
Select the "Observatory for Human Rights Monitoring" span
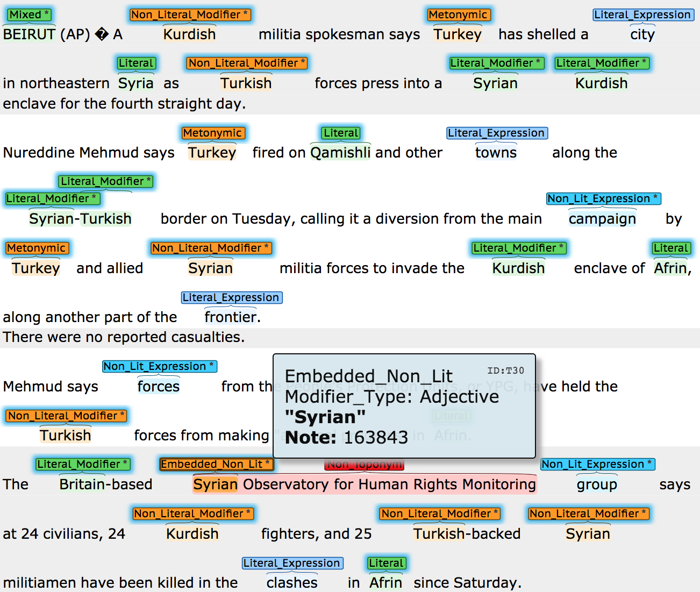point(389,484)
